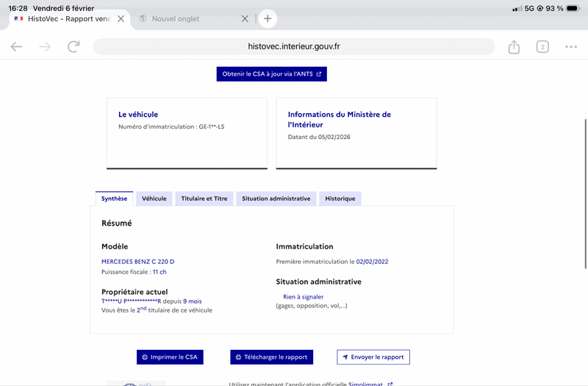Tap the histovec.interieur.gouv.fr address bar
This screenshot has height=386, width=588.
pyautogui.click(x=294, y=47)
